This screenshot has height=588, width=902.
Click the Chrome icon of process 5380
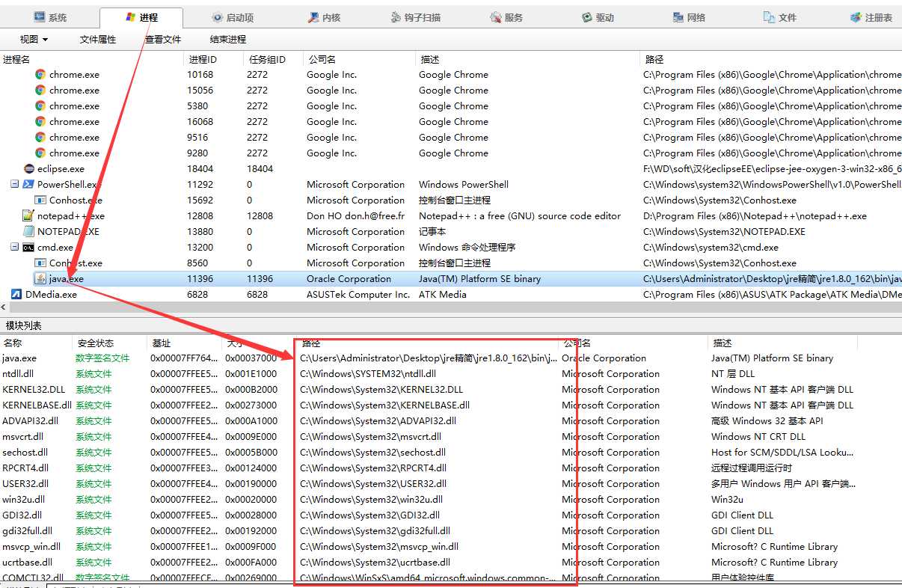[x=40, y=106]
